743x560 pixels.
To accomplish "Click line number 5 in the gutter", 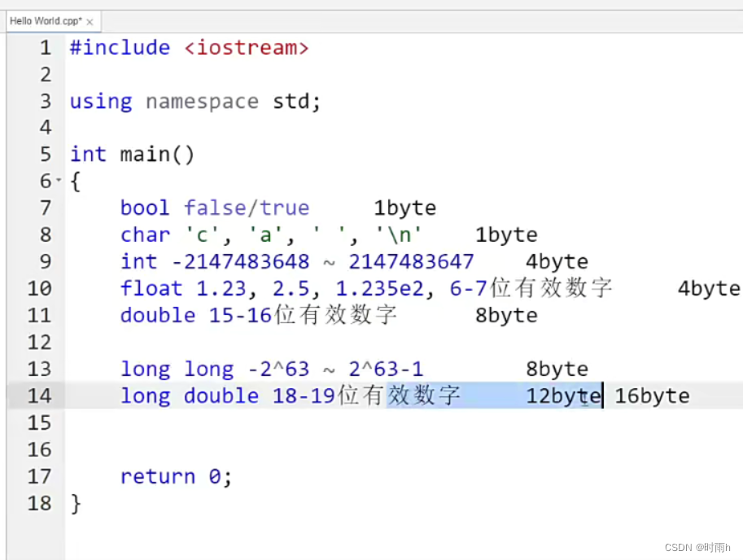I will pos(45,154).
